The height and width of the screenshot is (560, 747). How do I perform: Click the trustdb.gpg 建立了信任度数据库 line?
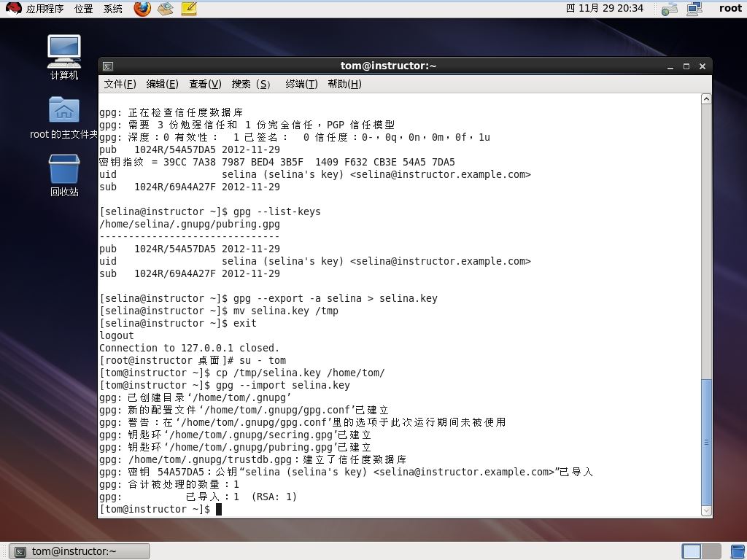click(x=252, y=459)
